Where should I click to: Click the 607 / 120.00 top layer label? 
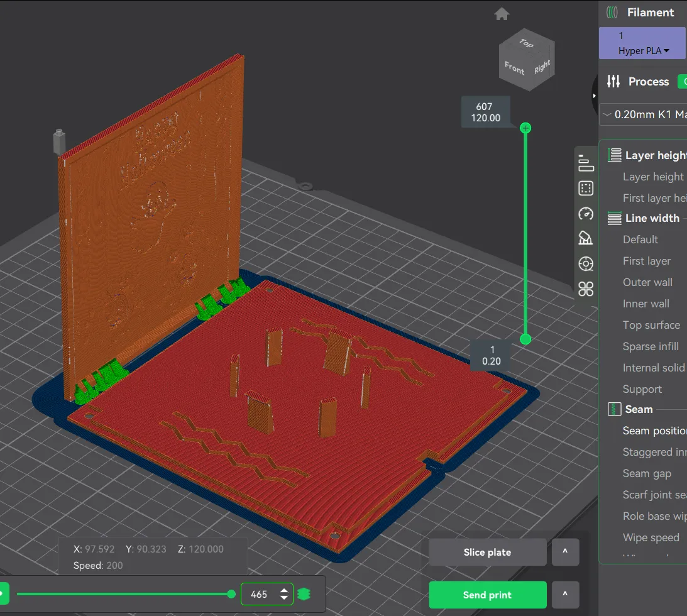click(x=485, y=112)
